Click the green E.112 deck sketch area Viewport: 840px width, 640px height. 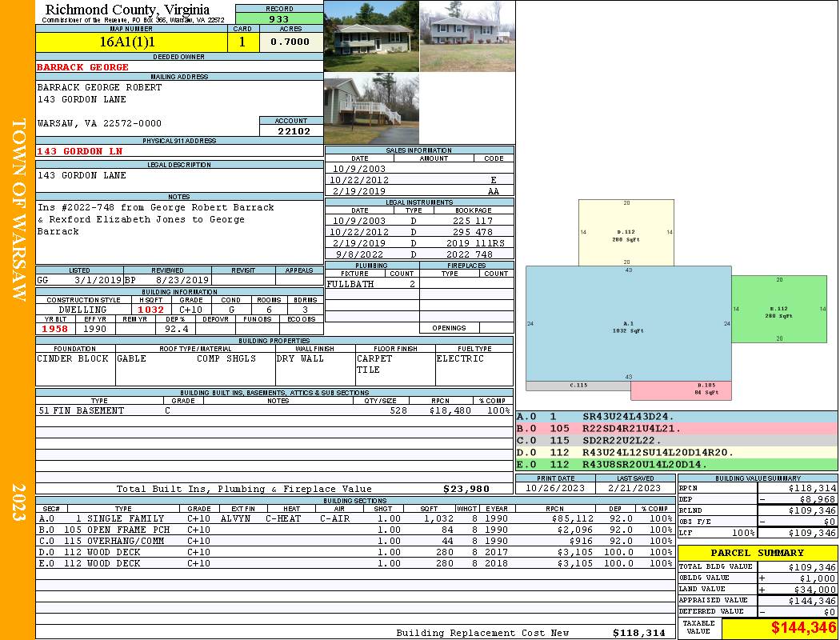click(x=779, y=309)
